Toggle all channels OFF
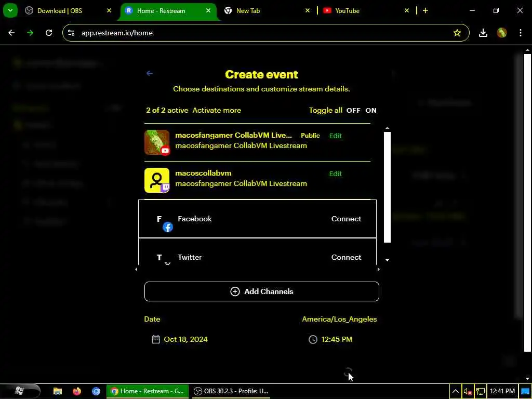This screenshot has height=399, width=532. 353,111
